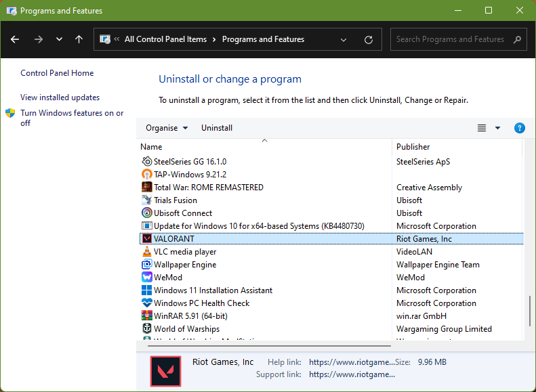
Task: Click the Windows PC Health Check heart icon
Action: (x=146, y=303)
